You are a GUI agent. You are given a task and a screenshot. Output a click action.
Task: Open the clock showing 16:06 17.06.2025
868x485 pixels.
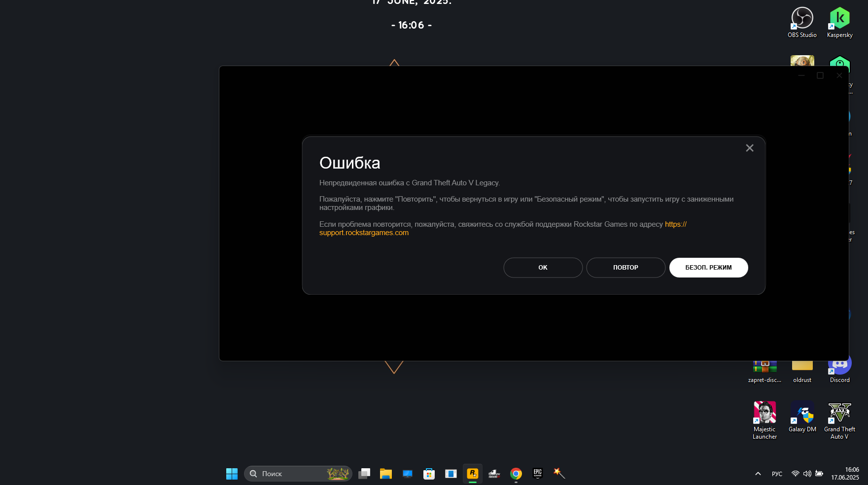coord(845,474)
